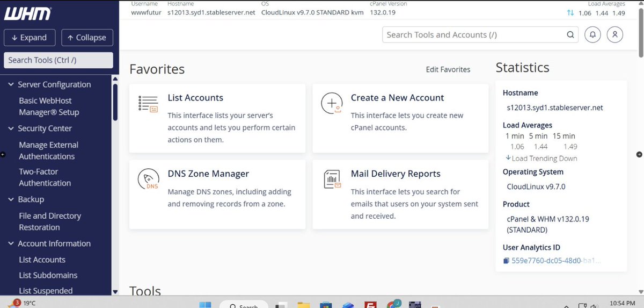Click the sidebar scrollbar thumb
The width and height of the screenshot is (644, 308).
115,103
